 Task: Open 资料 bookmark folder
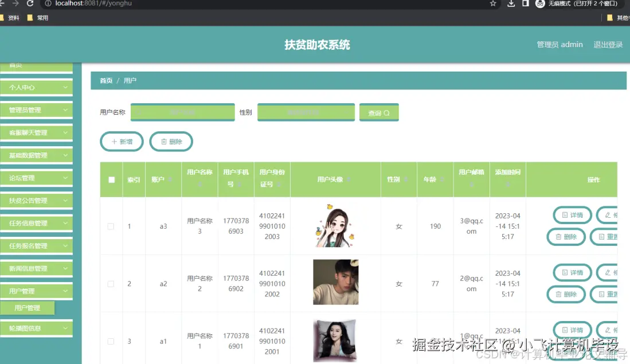pyautogui.click(x=10, y=18)
